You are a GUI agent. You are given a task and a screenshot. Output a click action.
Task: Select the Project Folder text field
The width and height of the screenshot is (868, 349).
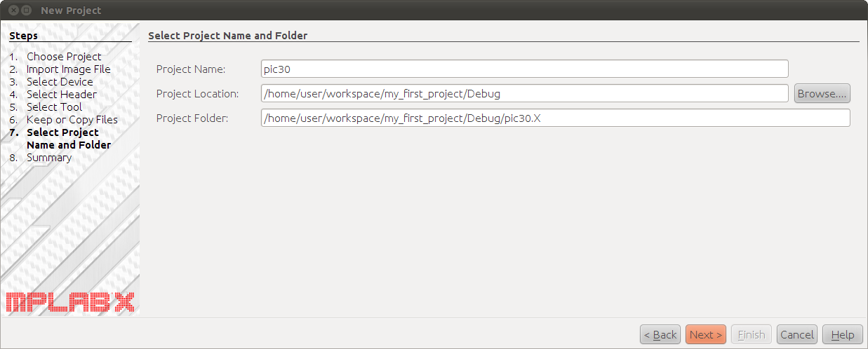tap(556, 118)
